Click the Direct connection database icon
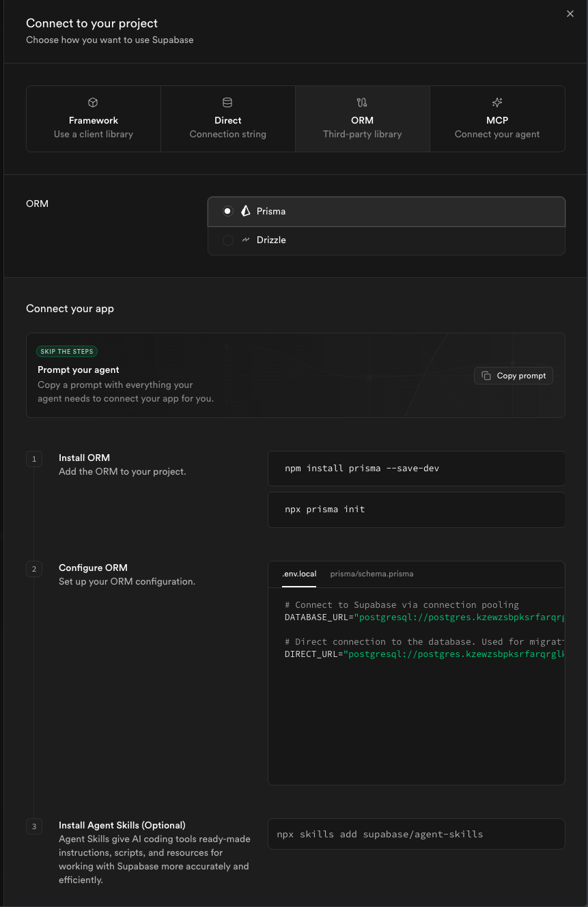 (x=227, y=102)
